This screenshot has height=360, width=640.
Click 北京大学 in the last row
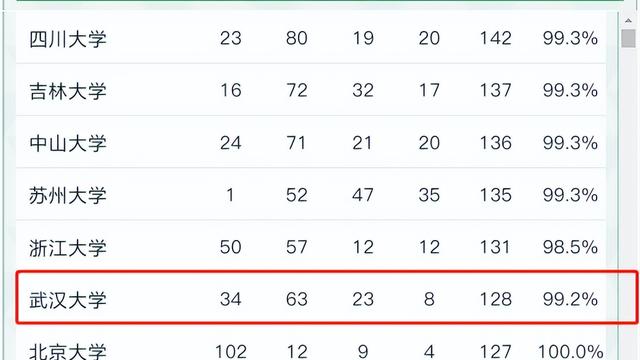coord(68,351)
